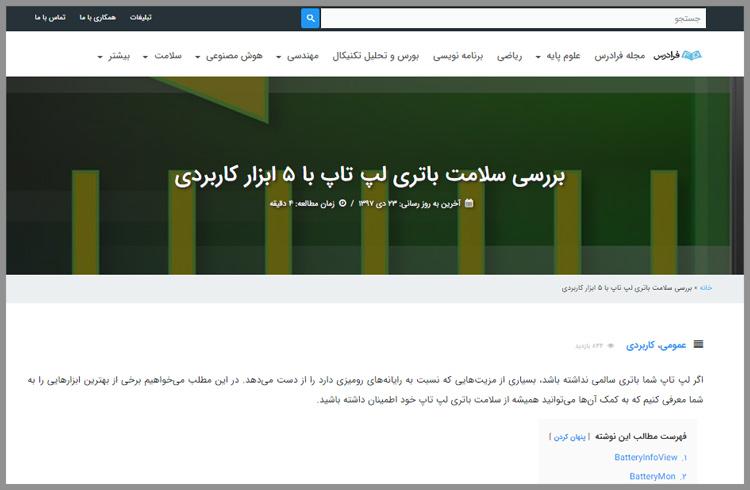Open the ریاضی menu item
The image size is (750, 490).
509,56
